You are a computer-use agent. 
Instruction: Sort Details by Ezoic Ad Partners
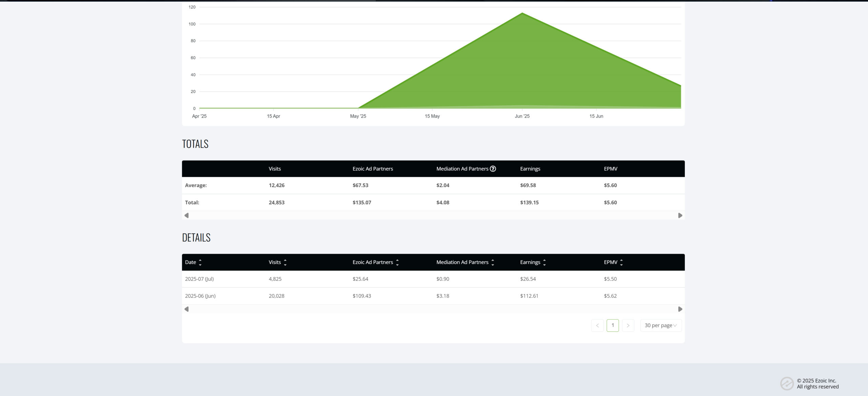(397, 262)
